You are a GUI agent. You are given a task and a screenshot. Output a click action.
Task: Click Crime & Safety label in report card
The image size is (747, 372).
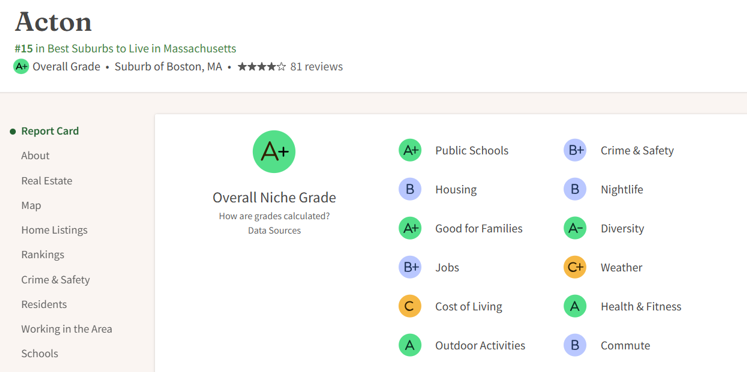637,151
